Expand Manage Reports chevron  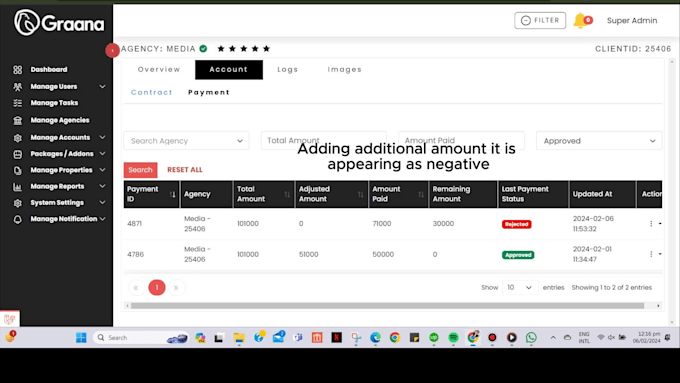102,186
